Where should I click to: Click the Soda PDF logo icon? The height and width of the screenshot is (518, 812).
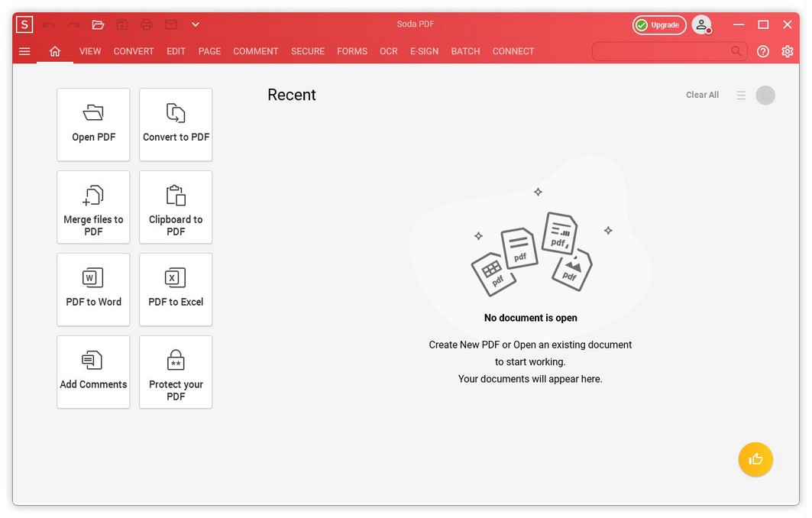click(x=24, y=24)
